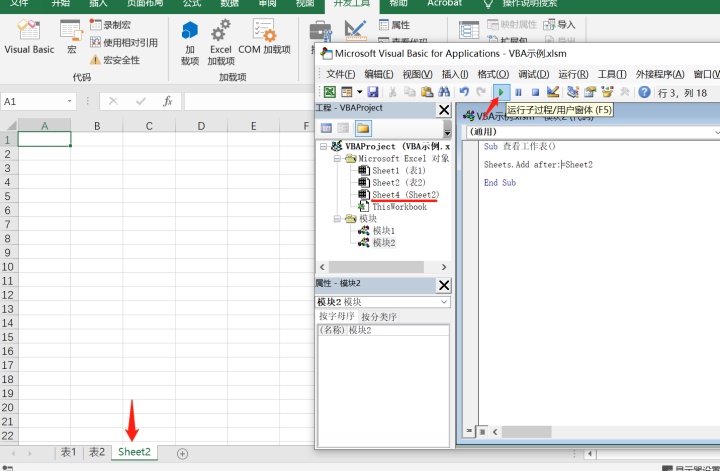720x471 pixels.
Task: Toggle 使用相对引用 relative references
Action: tap(124, 43)
